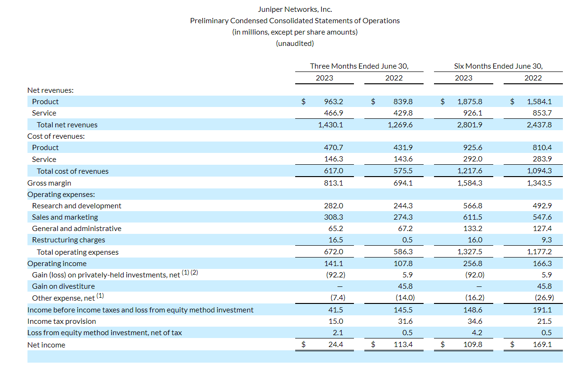Select the General and administrative label
The height and width of the screenshot is (365, 588).
tap(77, 229)
